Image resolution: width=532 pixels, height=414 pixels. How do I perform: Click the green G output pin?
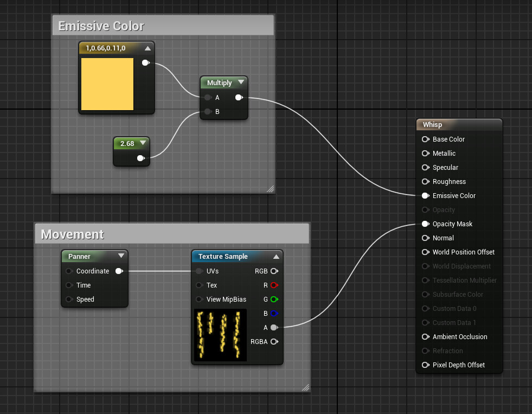click(x=274, y=300)
